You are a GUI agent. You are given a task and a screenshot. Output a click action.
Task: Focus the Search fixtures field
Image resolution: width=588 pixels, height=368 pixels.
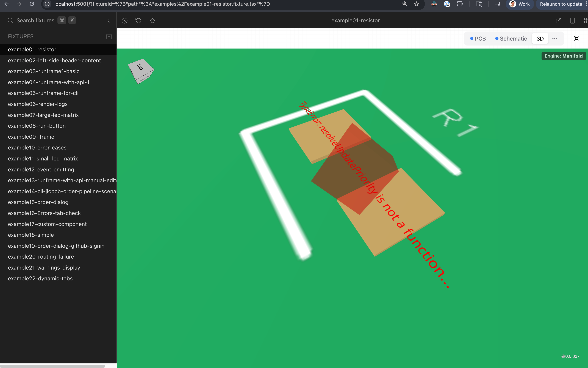35,20
